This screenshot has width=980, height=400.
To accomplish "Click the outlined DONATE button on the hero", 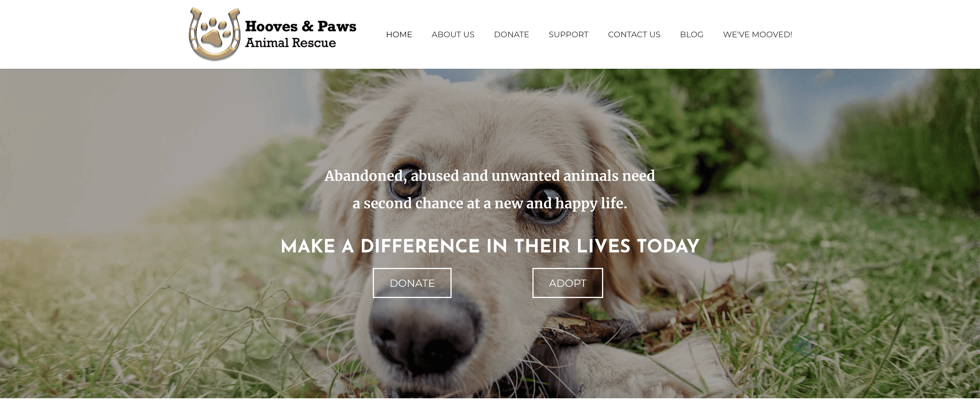I will coord(412,283).
